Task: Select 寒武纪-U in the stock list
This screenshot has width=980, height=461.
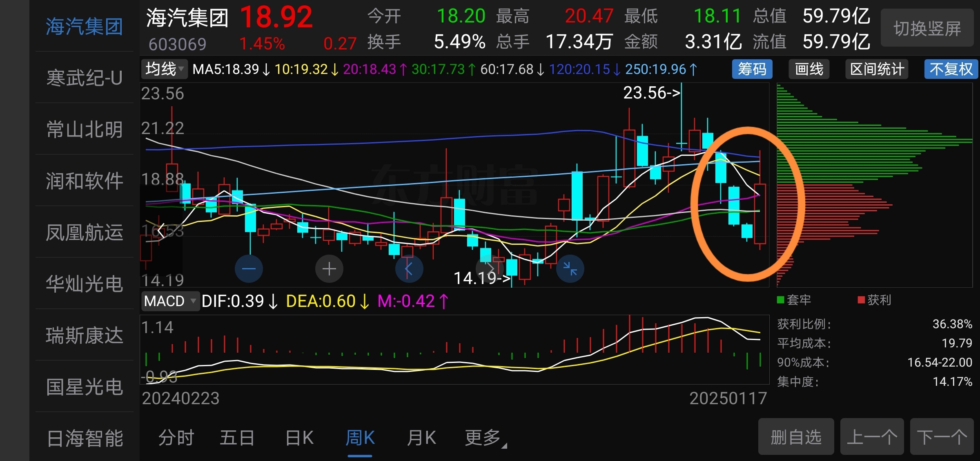Action: pyautogui.click(x=85, y=78)
